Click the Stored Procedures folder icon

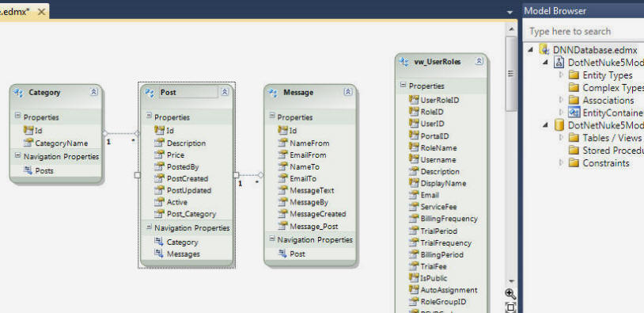click(x=574, y=150)
